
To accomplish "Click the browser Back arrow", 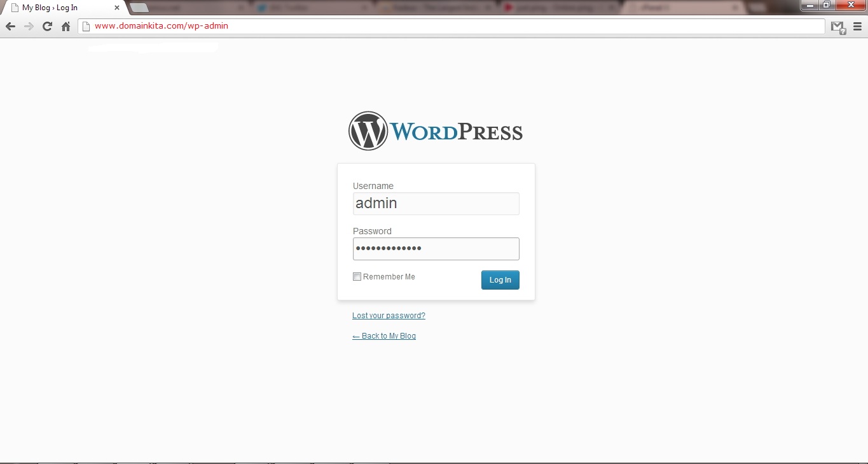I will [10, 26].
